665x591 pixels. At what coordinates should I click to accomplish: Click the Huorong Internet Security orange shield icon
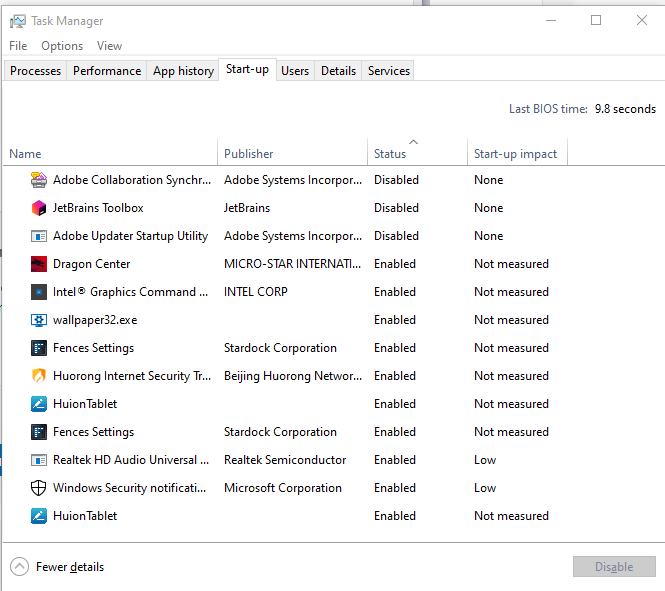[x=39, y=376]
